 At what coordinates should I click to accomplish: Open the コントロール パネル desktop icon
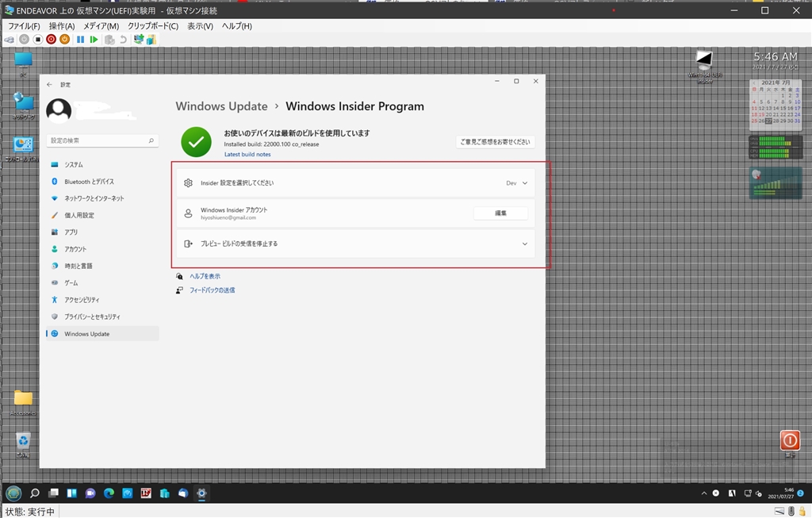[23, 149]
